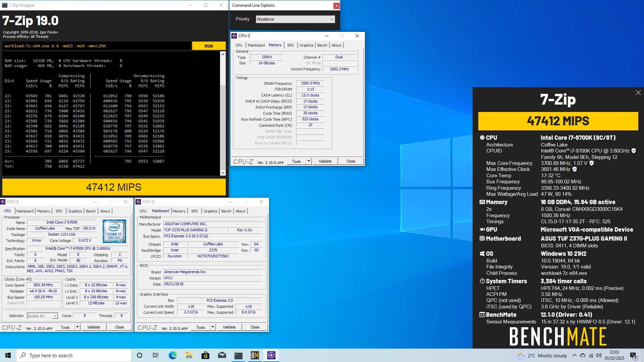Click the volume speaker tray icon
The width and height of the screenshot is (644, 362).
pyautogui.click(x=599, y=355)
